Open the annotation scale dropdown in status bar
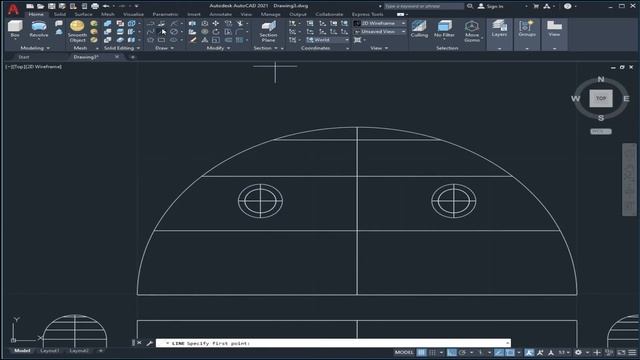This screenshot has height=360, width=640. [564, 352]
